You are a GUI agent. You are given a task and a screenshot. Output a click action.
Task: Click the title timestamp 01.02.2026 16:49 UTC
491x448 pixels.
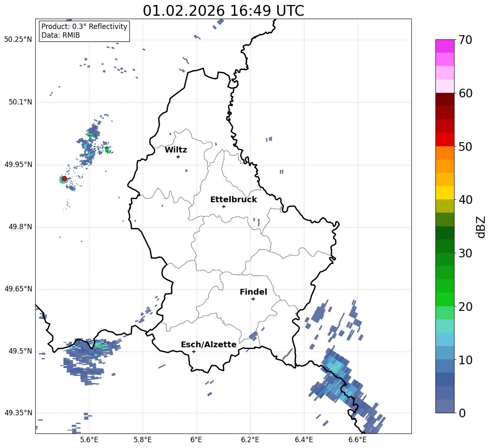pos(224,11)
